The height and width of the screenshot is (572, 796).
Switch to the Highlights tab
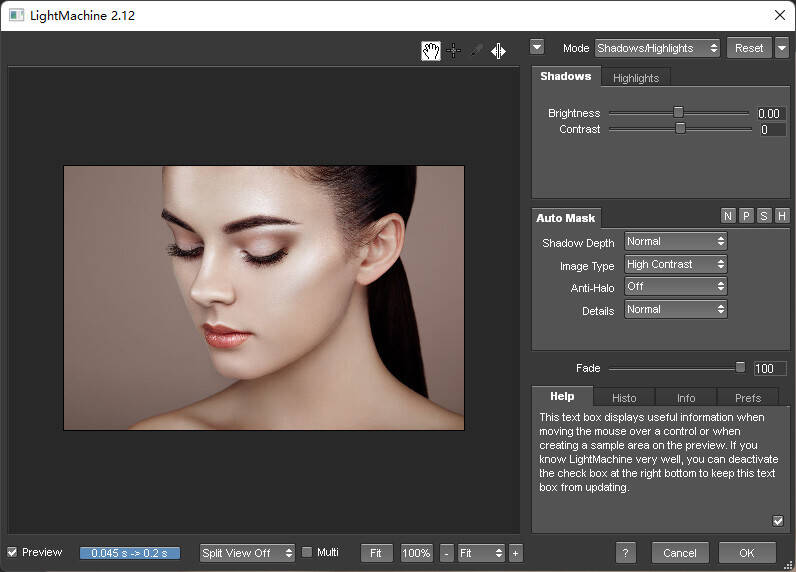[636, 78]
